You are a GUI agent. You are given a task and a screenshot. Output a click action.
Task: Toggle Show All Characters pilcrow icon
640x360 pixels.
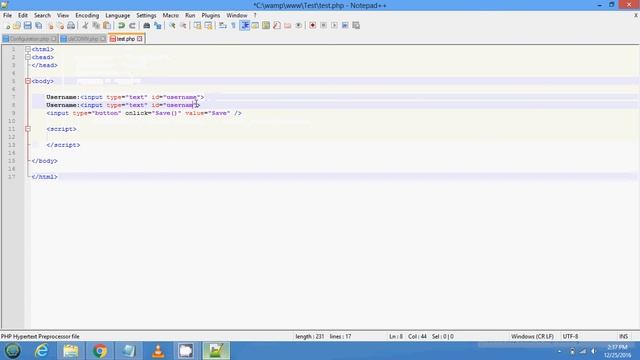tap(233, 26)
